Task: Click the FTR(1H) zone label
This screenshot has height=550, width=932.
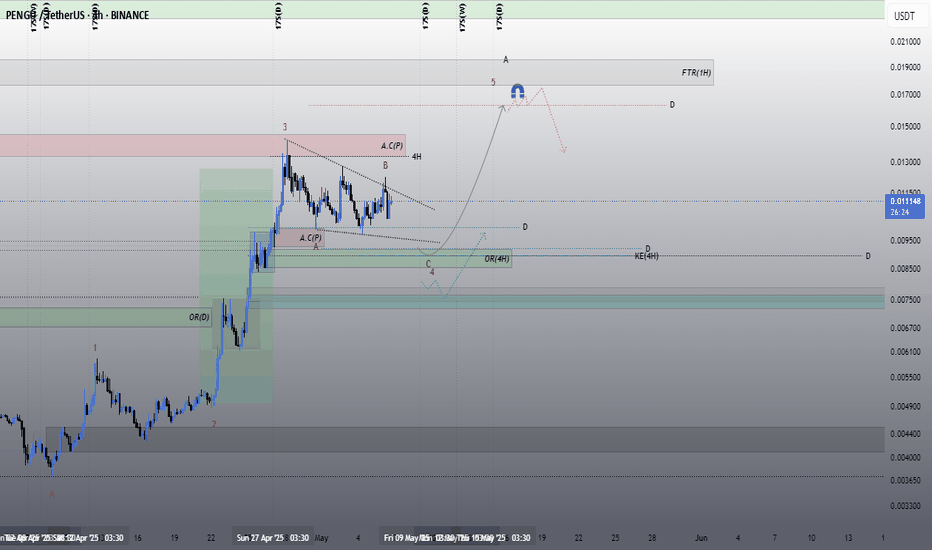Action: (x=696, y=73)
